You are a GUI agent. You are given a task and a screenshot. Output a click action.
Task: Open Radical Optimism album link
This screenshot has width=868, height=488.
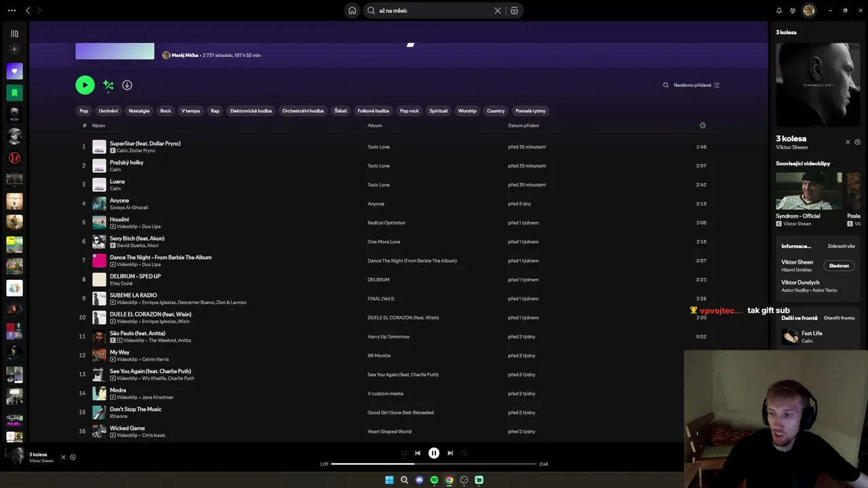point(387,223)
